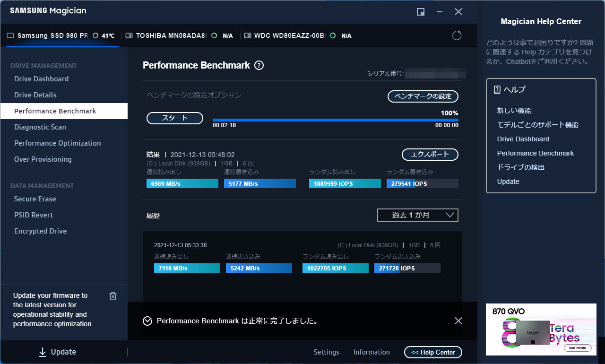Click the 5242 MB/s history write bar
605x364 pixels.
point(259,268)
